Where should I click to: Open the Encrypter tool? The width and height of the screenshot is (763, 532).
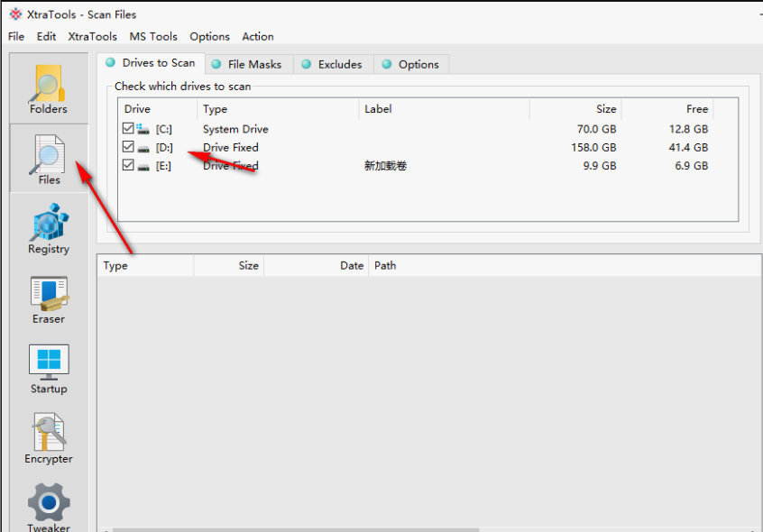(x=49, y=439)
